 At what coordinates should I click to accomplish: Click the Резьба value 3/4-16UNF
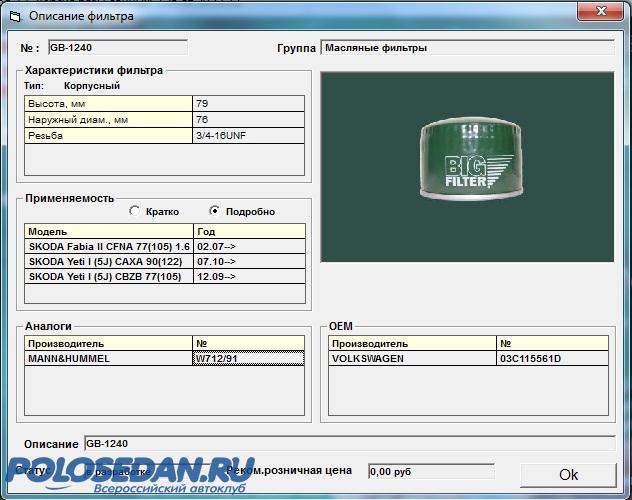click(x=248, y=135)
